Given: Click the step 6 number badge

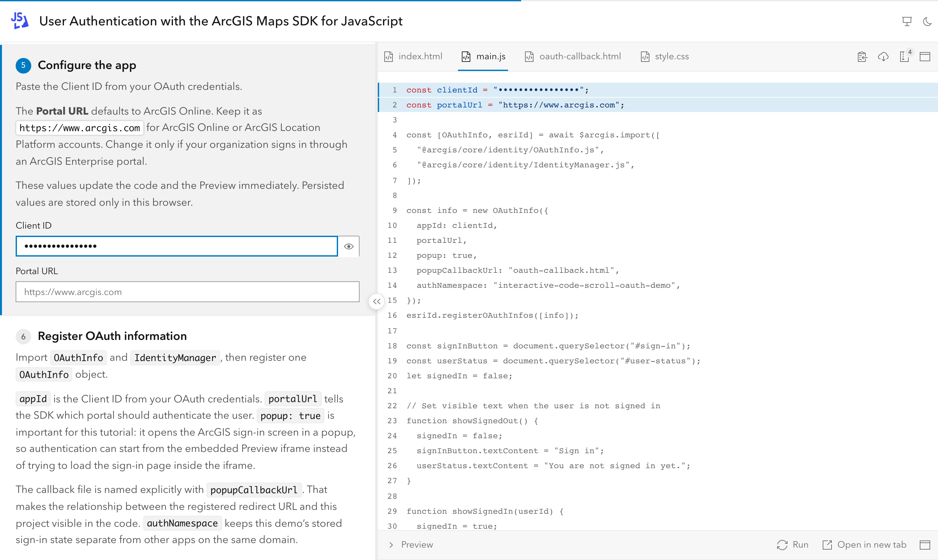Looking at the screenshot, I should (23, 336).
